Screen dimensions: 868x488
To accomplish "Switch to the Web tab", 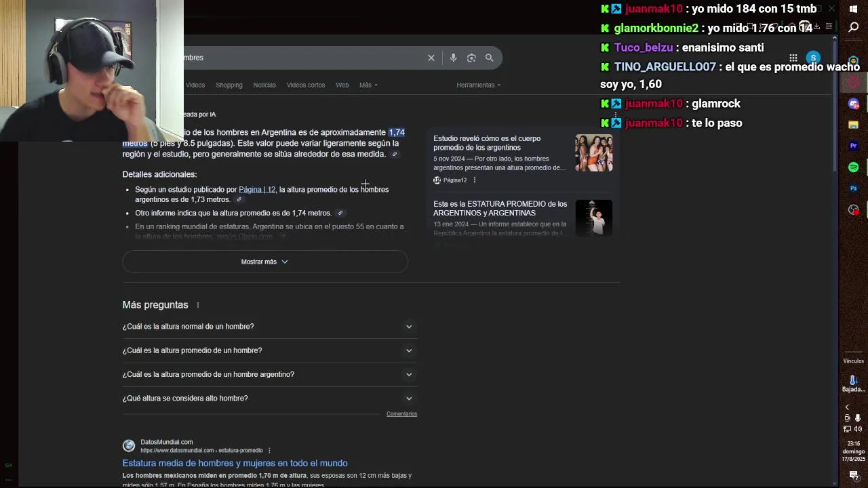I will 342,85.
